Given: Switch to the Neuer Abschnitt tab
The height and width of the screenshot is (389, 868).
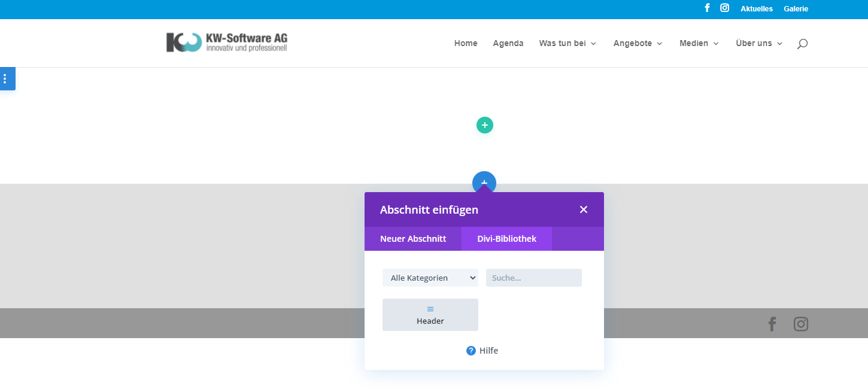Looking at the screenshot, I should (x=413, y=239).
